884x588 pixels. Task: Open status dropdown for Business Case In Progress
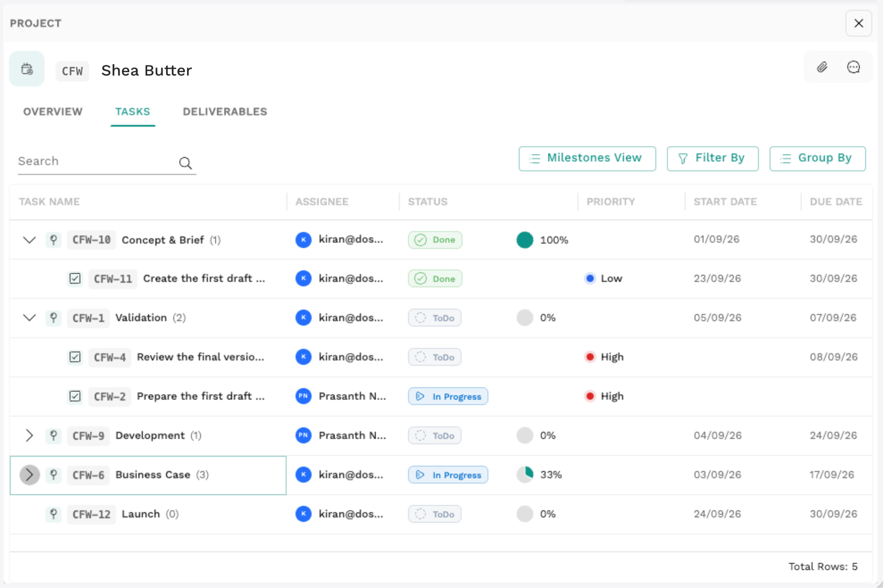pos(448,475)
